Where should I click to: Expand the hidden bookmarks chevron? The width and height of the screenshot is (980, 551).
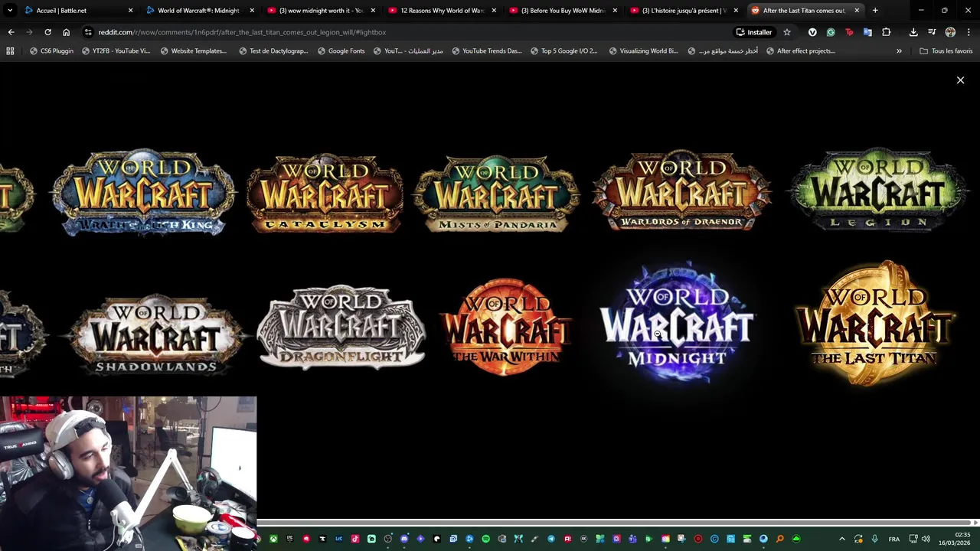[x=899, y=51]
